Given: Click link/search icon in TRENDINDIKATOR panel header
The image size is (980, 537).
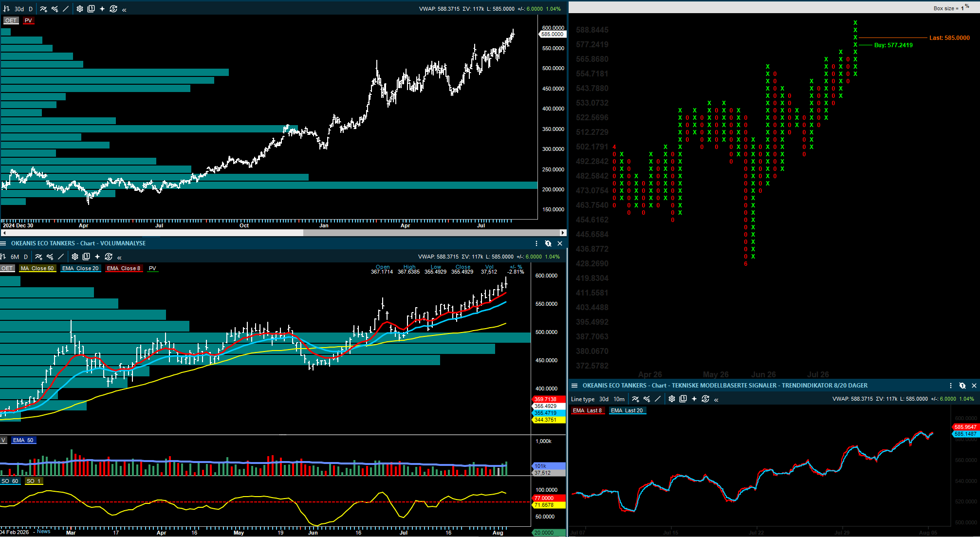Looking at the screenshot, I should [962, 386].
